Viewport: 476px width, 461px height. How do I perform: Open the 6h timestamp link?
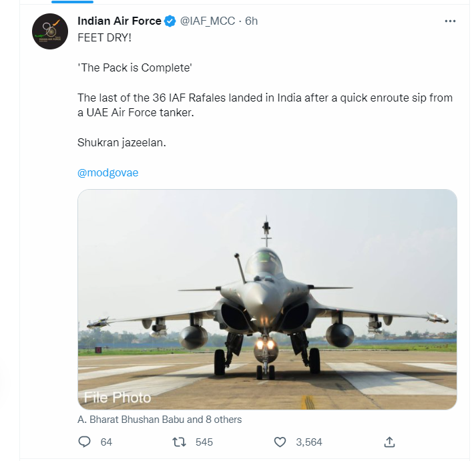click(x=251, y=21)
